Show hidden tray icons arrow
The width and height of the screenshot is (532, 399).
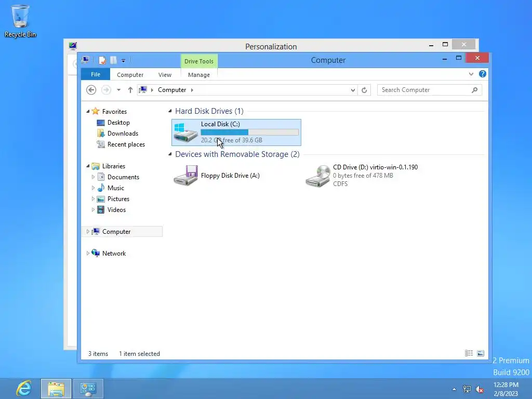[454, 389]
